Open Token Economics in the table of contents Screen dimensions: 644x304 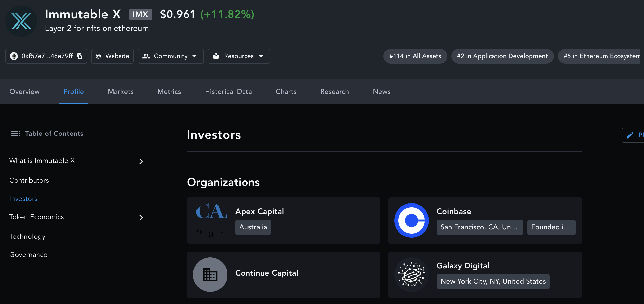coord(37,217)
